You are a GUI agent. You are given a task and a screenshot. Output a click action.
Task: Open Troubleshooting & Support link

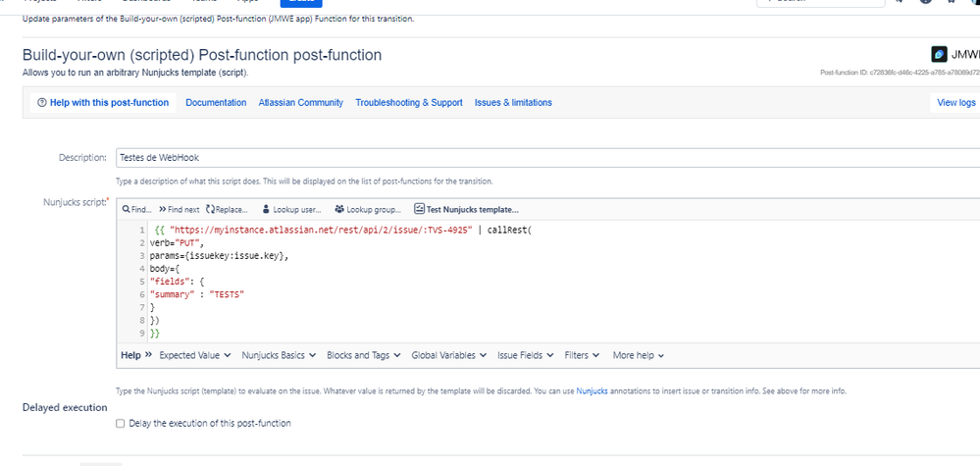tap(409, 102)
